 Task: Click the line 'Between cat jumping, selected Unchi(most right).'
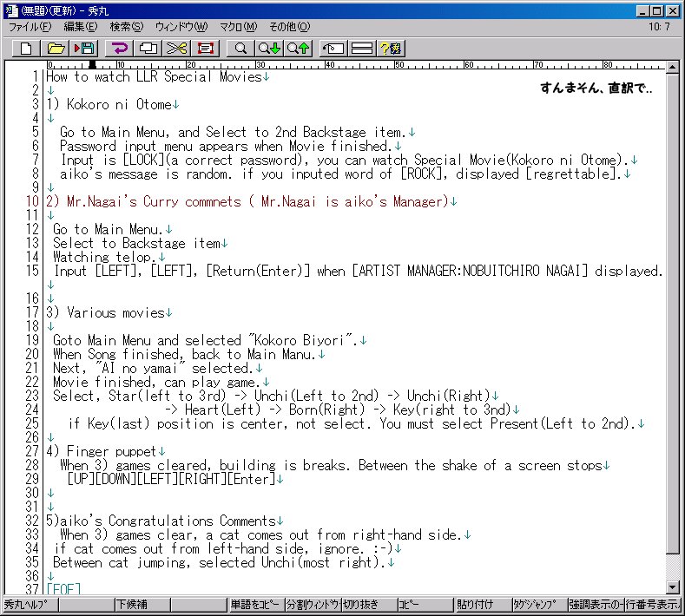coord(219,563)
